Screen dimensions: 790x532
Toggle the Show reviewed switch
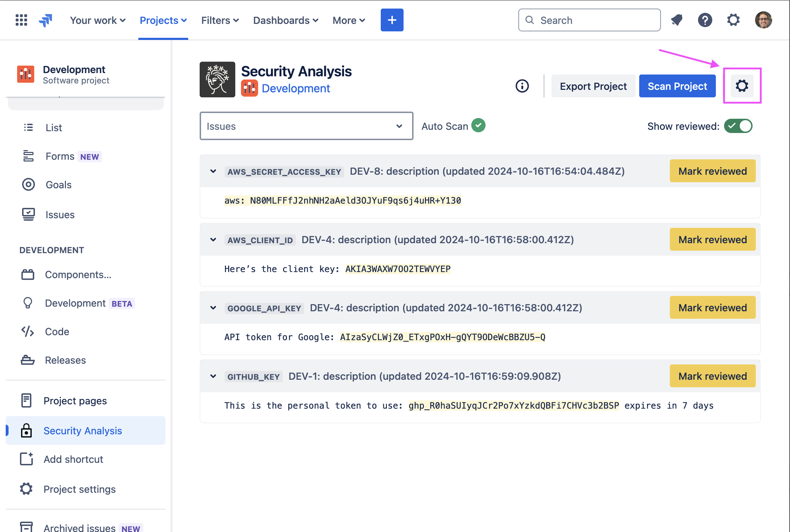738,126
